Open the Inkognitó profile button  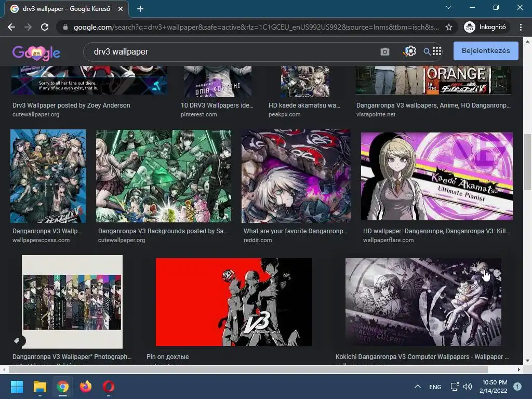(x=485, y=27)
